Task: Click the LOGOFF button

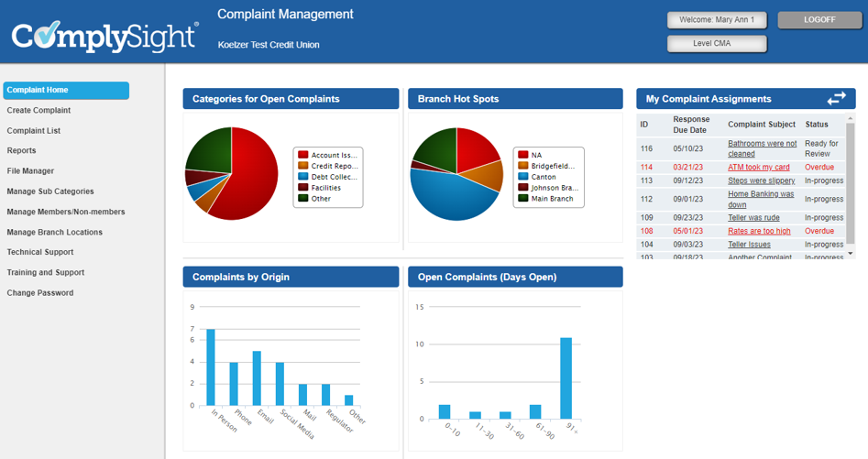Action: coord(819,20)
